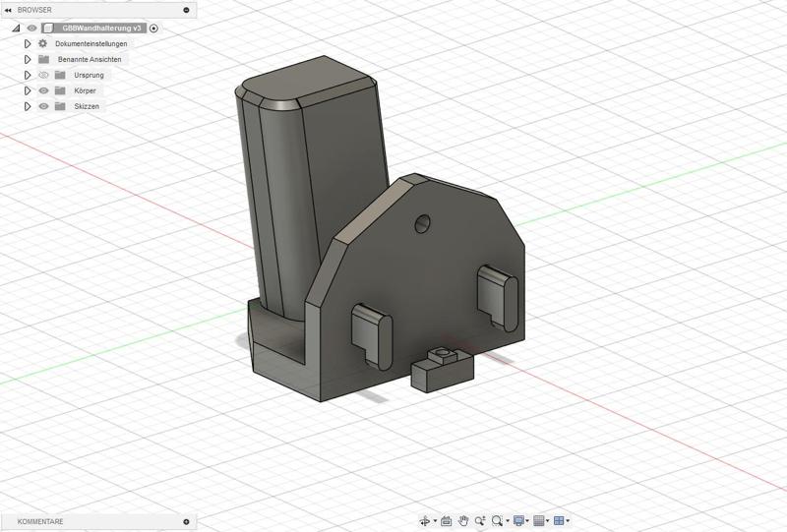Click the Look At tool icon
Image resolution: width=787 pixels, height=532 pixels.
pyautogui.click(x=446, y=521)
